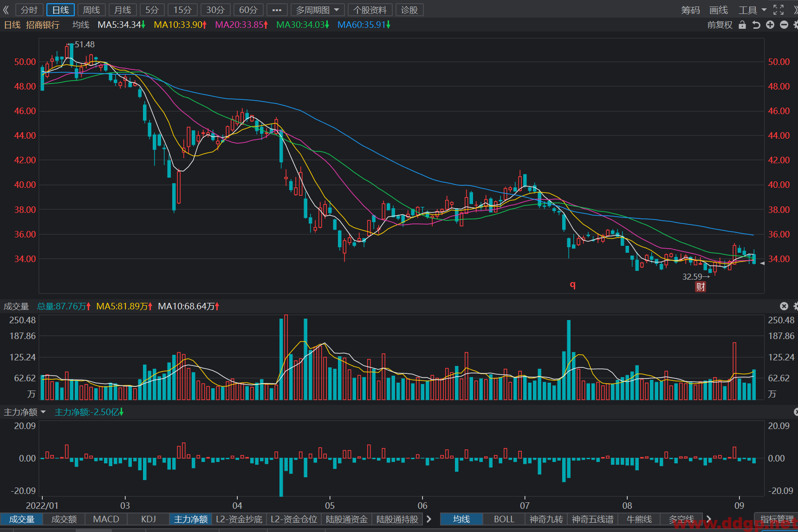Click the magenta MA20:33.85 legend
This screenshot has height=532, width=798.
click(x=241, y=25)
